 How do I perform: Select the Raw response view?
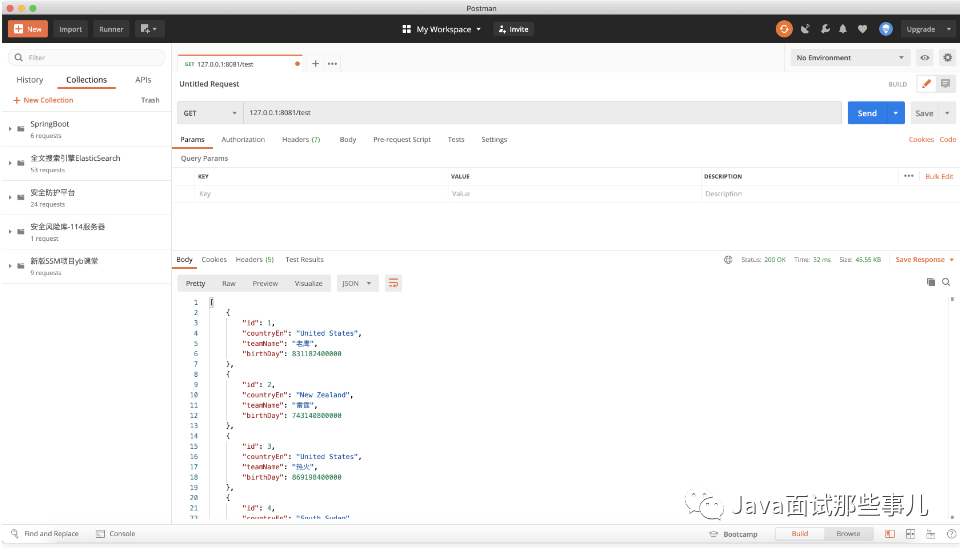(229, 283)
